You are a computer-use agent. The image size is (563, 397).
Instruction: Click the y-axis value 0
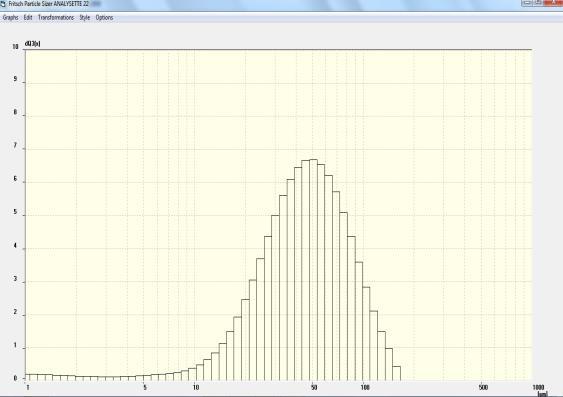15,378
